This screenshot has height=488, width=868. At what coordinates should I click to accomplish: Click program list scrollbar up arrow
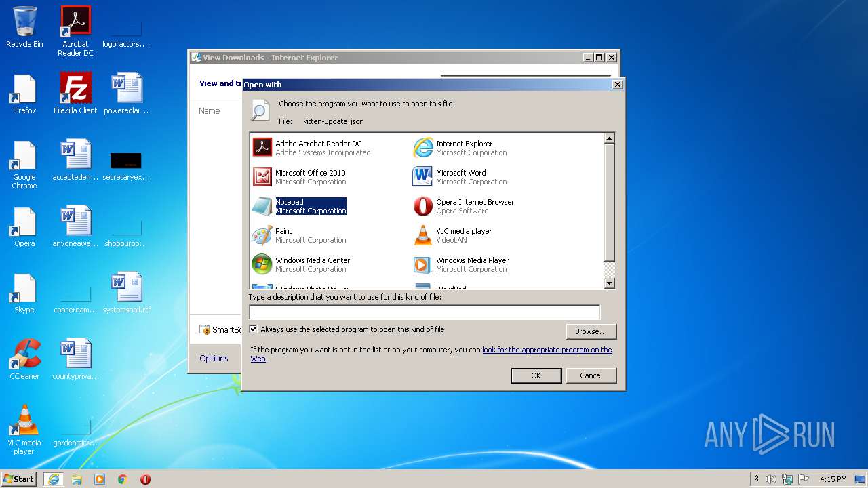point(609,138)
